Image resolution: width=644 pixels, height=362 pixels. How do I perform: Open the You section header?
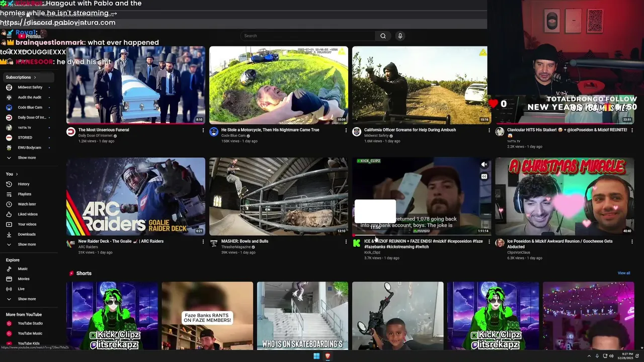[x=12, y=174]
